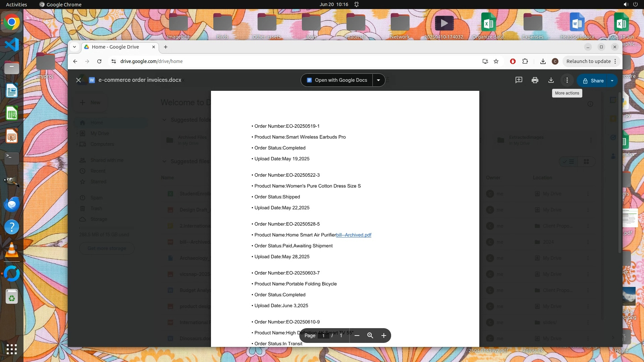Expand the Share button dropdown arrow
The width and height of the screenshot is (644, 362).
(x=612, y=81)
